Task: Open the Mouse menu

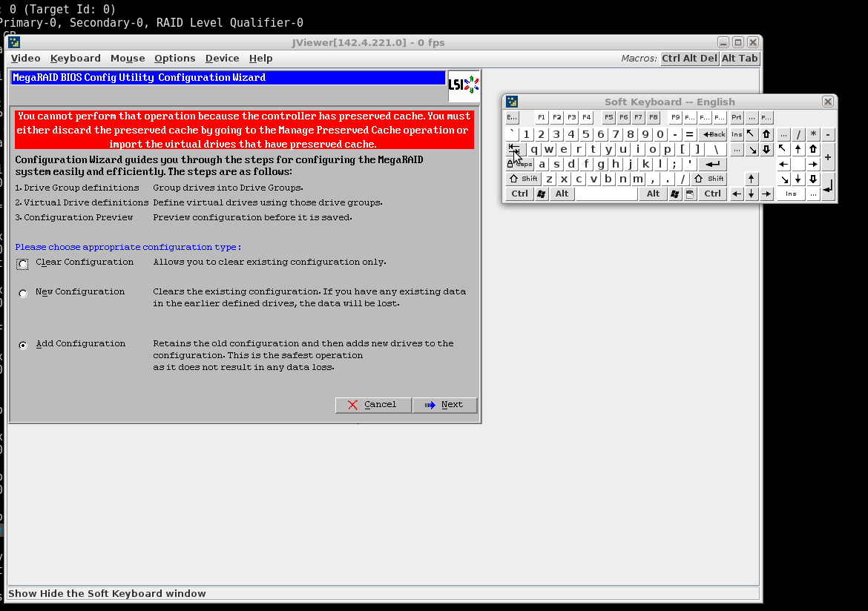Action: 128,58
